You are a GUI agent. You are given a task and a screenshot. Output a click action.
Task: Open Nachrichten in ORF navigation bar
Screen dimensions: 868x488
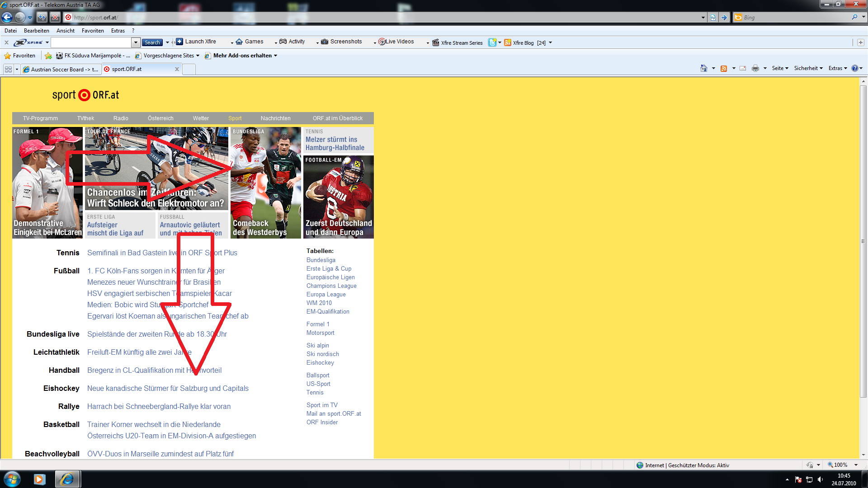point(275,118)
